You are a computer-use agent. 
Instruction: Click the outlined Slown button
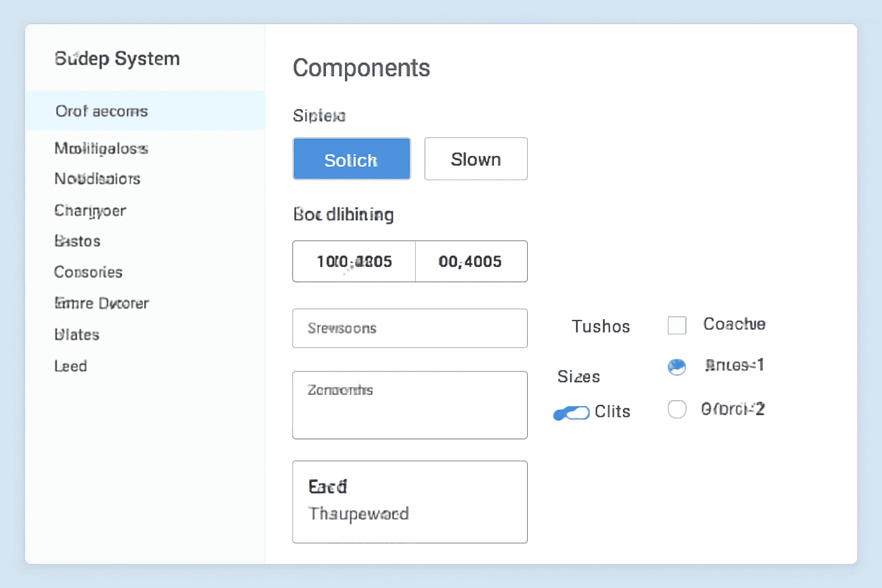[x=475, y=159]
